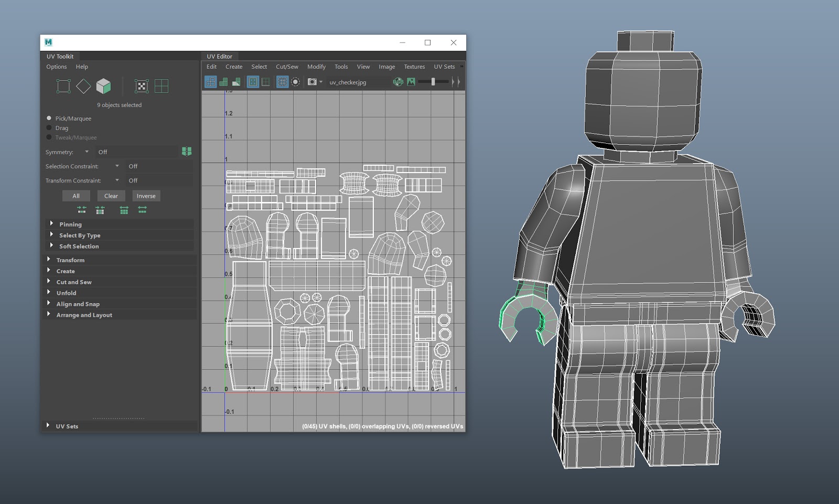
Task: Open the Tools menu in UV Editor
Action: [341, 67]
